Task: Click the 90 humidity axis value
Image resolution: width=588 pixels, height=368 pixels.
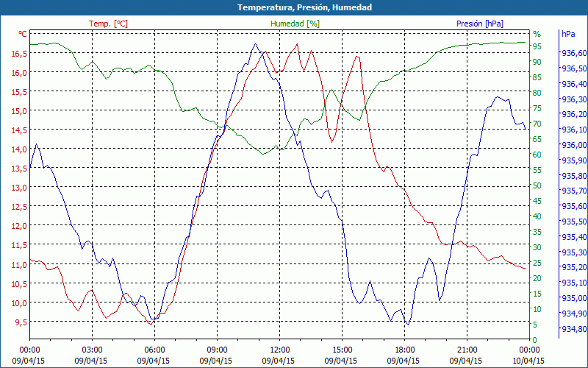Action: pyautogui.click(x=537, y=62)
